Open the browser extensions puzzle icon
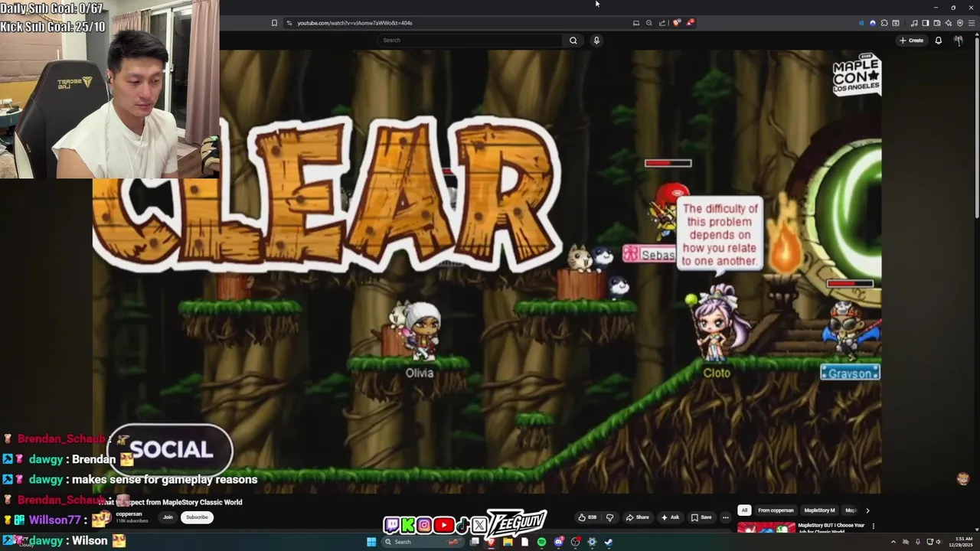Screen dimensions: 980x551 pyautogui.click(x=884, y=23)
